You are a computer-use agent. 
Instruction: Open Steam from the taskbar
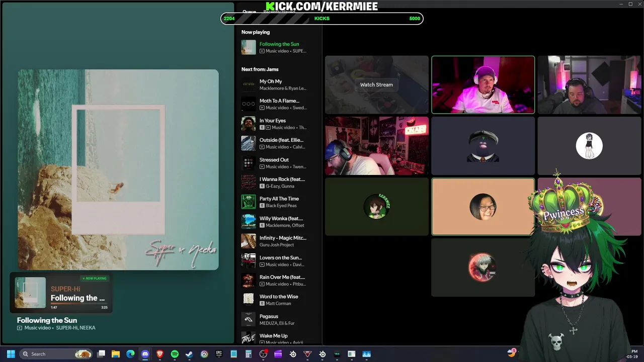click(x=189, y=354)
